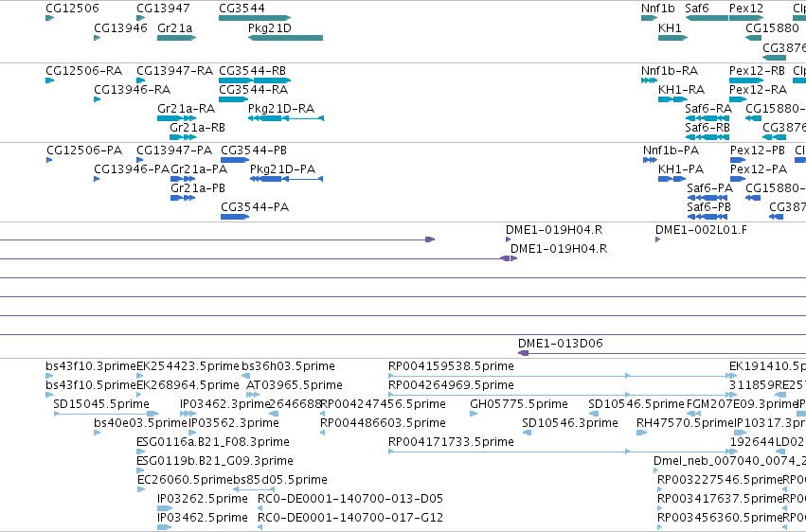Select label RC0-DE0001-140700-017-G12

pyautogui.click(x=350, y=518)
